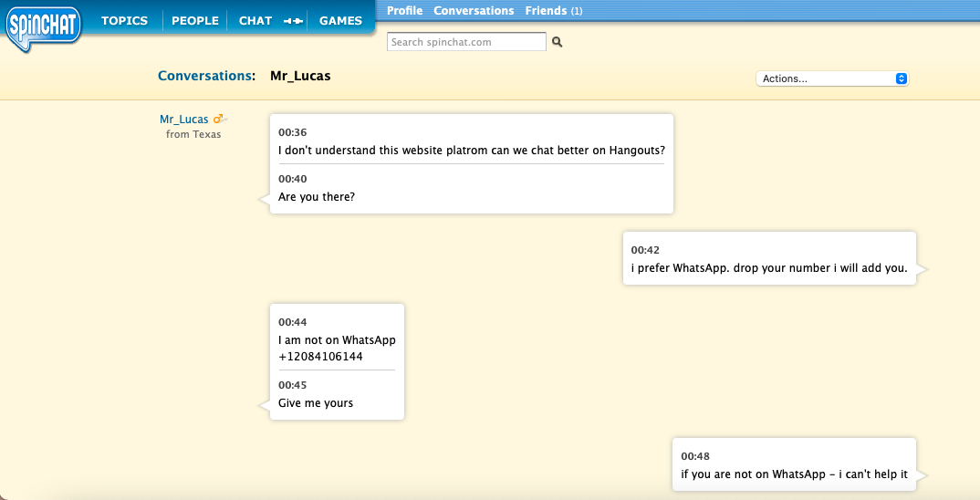This screenshot has width=980, height=500.
Task: Open the Friends (1) tab
Action: tap(554, 11)
